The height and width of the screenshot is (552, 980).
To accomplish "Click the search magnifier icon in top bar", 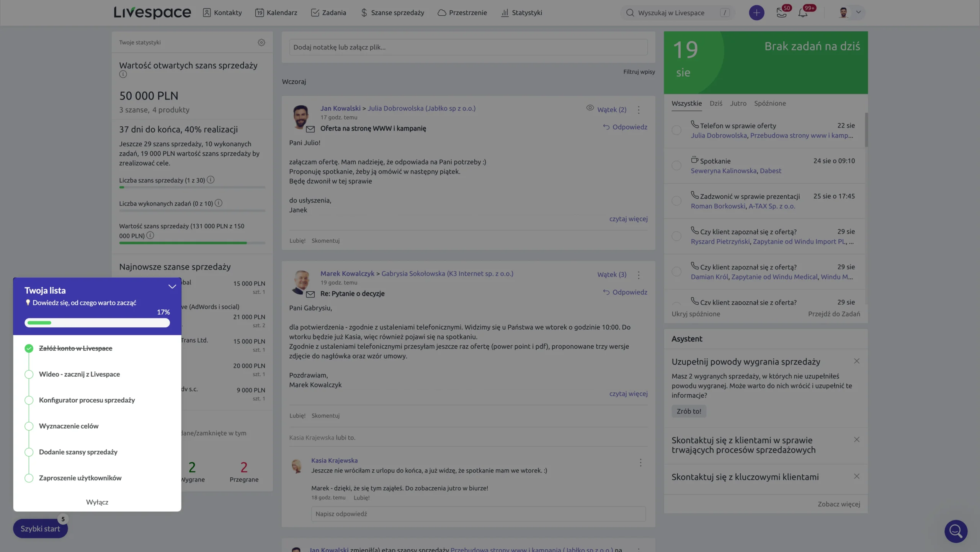I will [630, 13].
